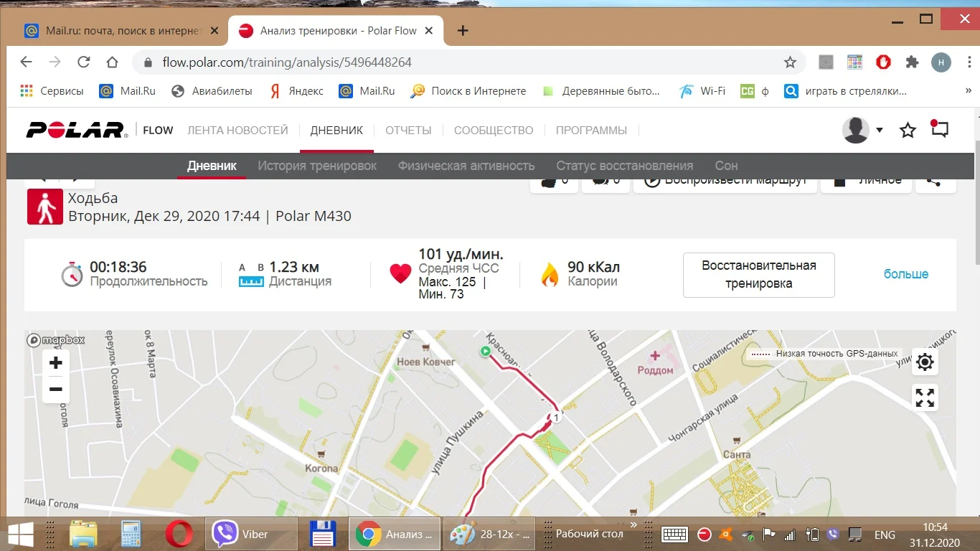The image size is (980, 551).
Task: Click the profile avatar in Polar header
Action: (x=855, y=130)
